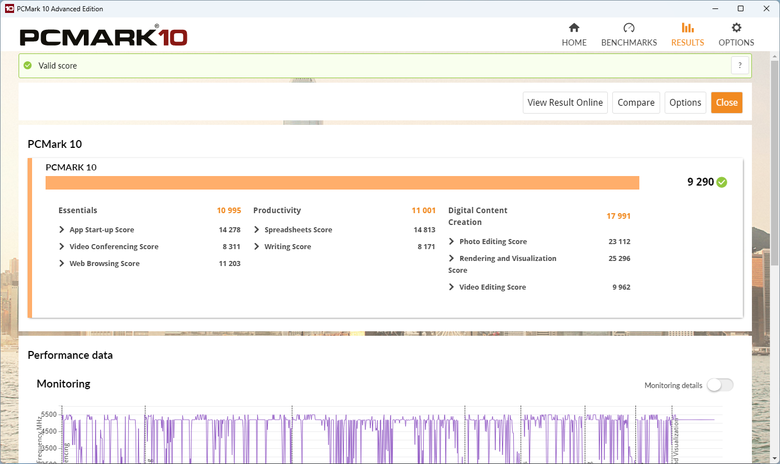This screenshot has width=780, height=464.
Task: Click the Digital Content Creation heading
Action: point(478,216)
